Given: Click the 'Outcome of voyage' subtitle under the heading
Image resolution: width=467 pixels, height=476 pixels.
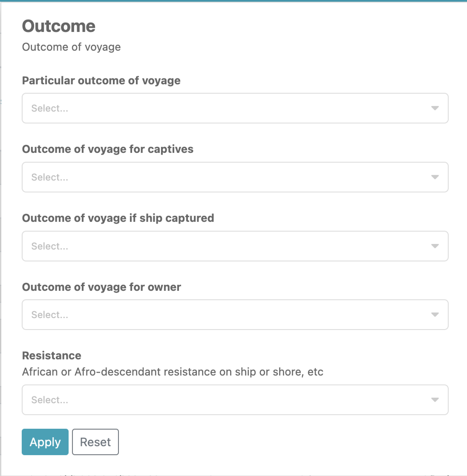Looking at the screenshot, I should pos(71,47).
